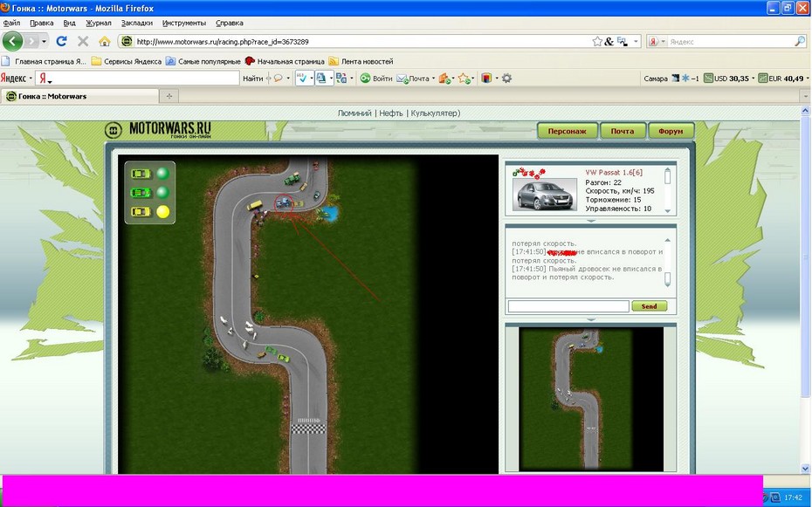Open the Инструменты menu

tap(184, 23)
